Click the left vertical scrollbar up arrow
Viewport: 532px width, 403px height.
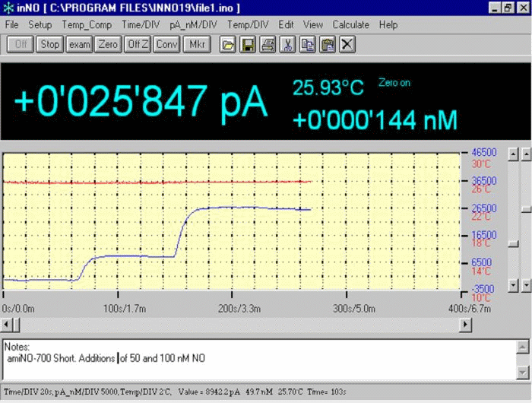tap(513, 154)
